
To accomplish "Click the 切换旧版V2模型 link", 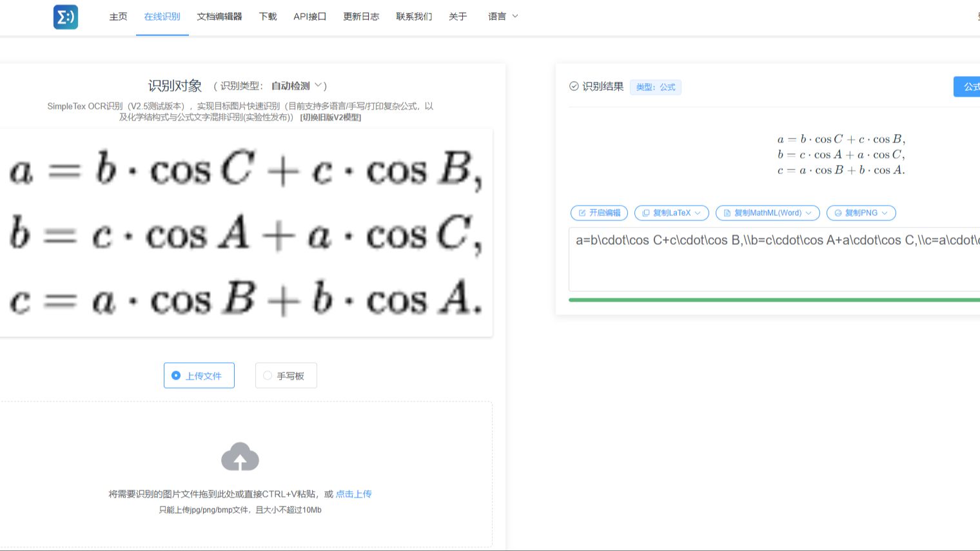I will pos(331,117).
